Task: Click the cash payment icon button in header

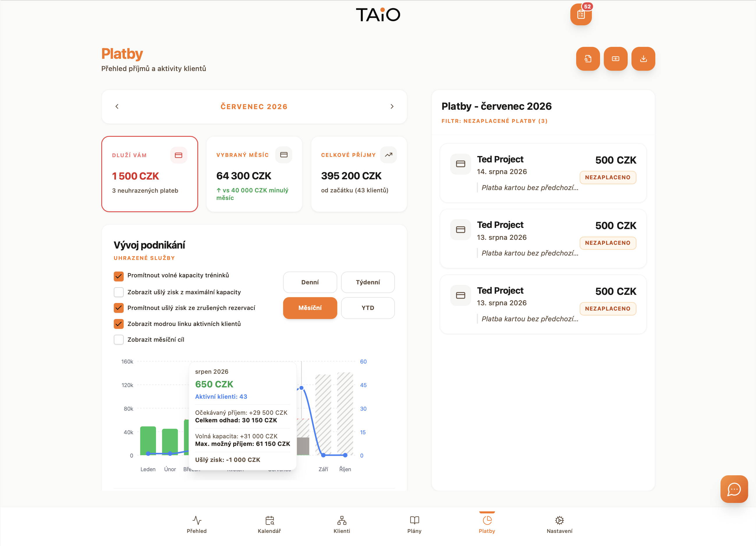Action: [615, 59]
